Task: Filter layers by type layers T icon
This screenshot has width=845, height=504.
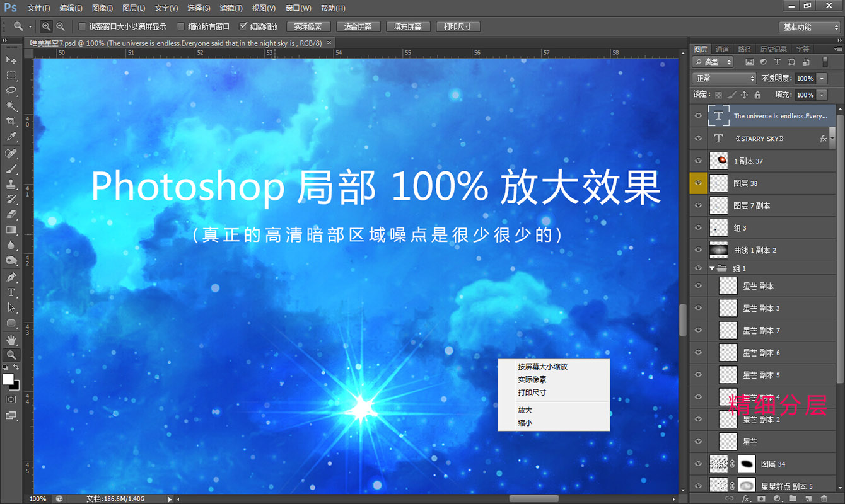Action: coord(777,62)
